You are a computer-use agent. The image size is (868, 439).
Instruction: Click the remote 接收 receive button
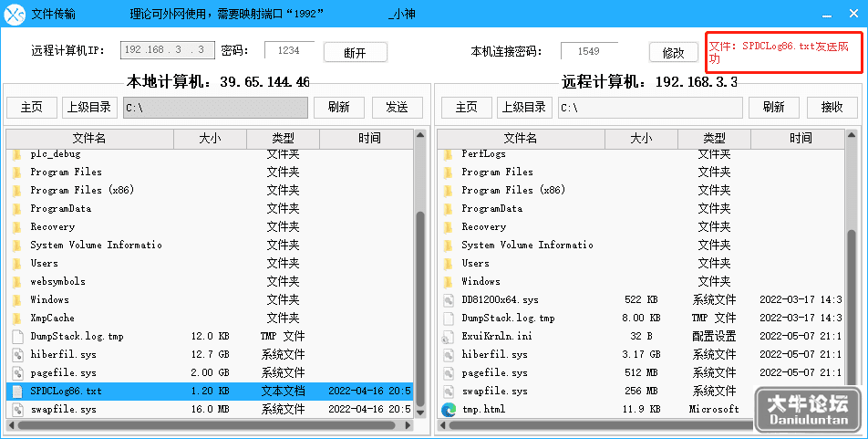pos(832,107)
